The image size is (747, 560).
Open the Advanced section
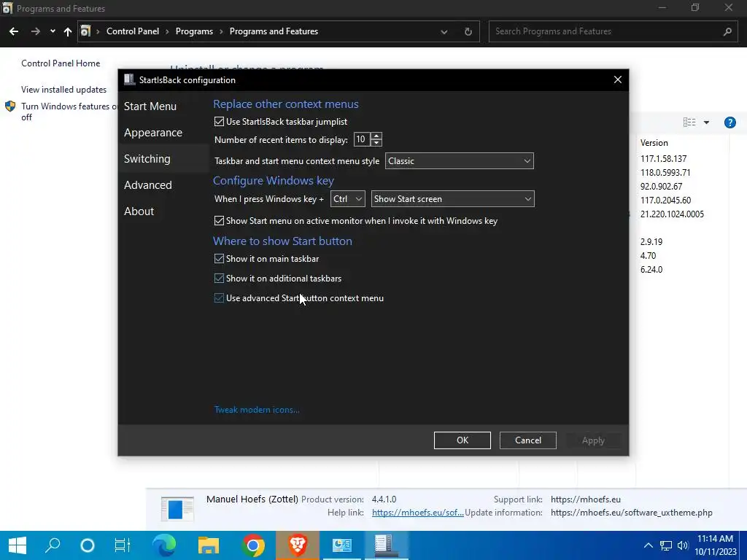click(147, 184)
